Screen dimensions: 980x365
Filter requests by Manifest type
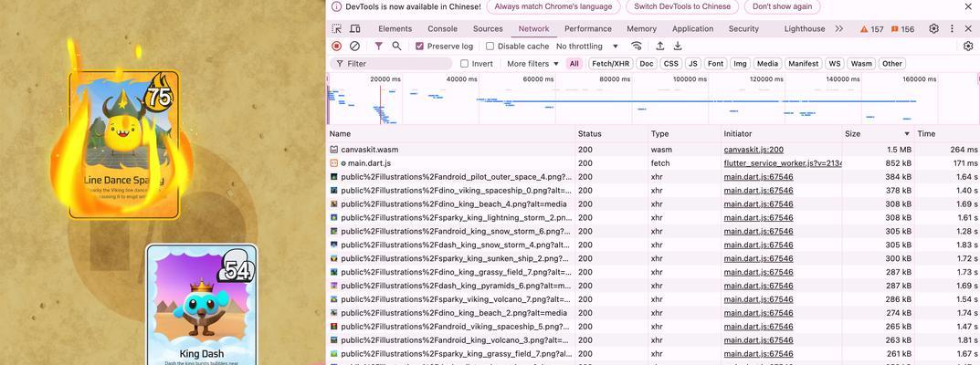[x=803, y=64]
